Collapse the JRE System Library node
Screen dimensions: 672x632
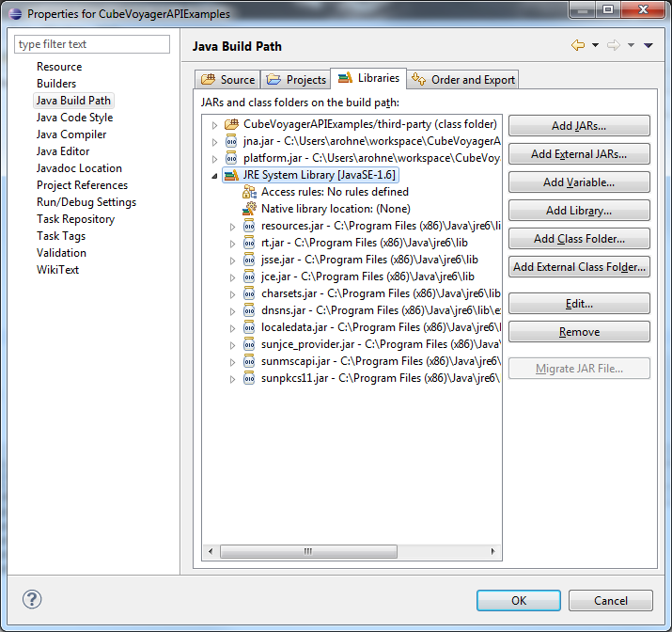214,176
